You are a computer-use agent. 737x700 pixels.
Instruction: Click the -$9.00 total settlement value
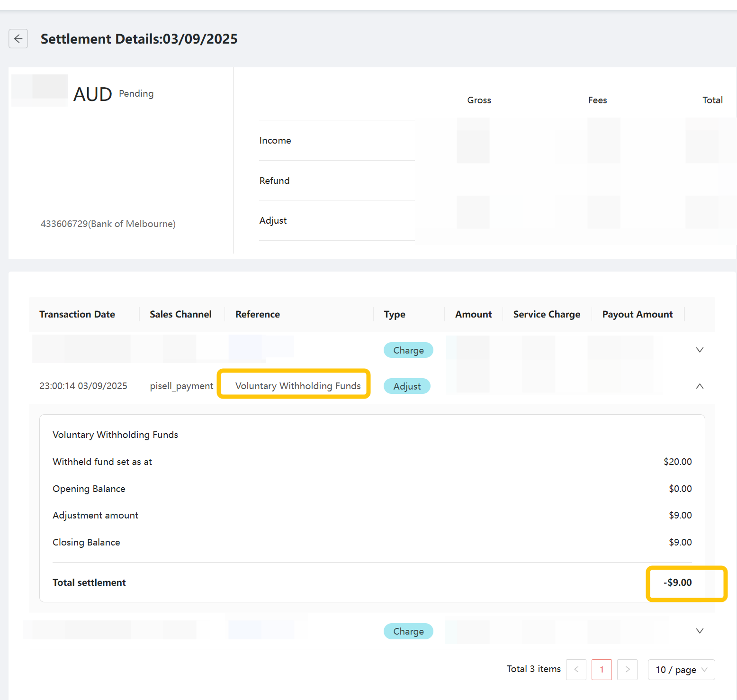point(678,582)
